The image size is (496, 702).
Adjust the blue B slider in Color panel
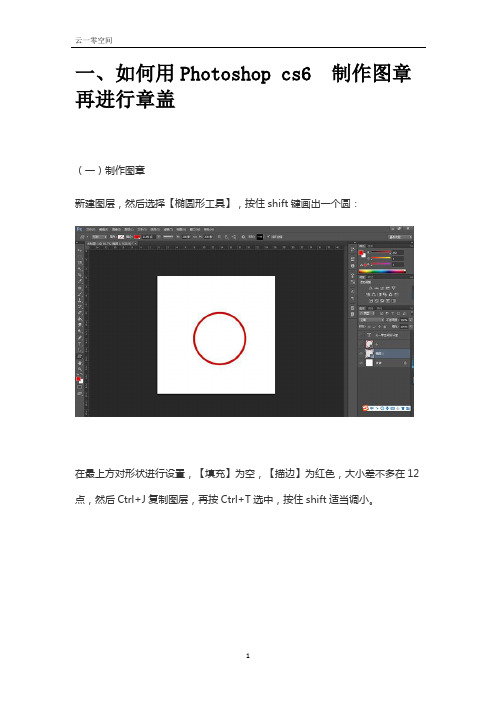tap(381, 264)
